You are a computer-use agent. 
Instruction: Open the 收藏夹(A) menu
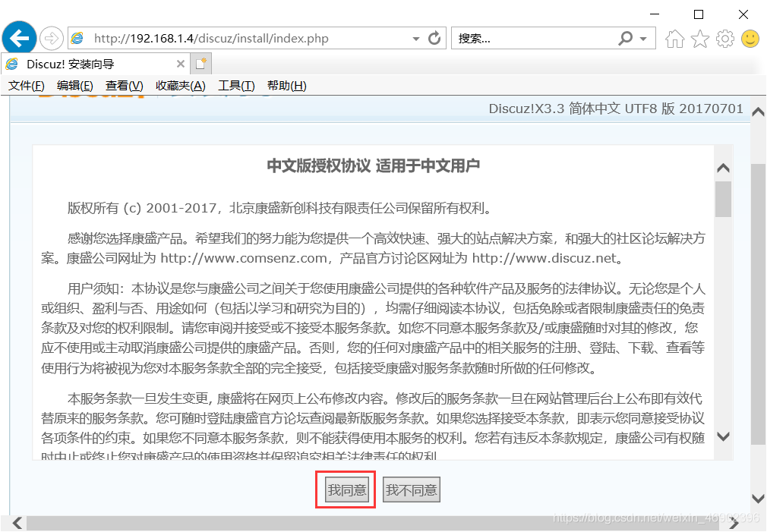point(181,86)
